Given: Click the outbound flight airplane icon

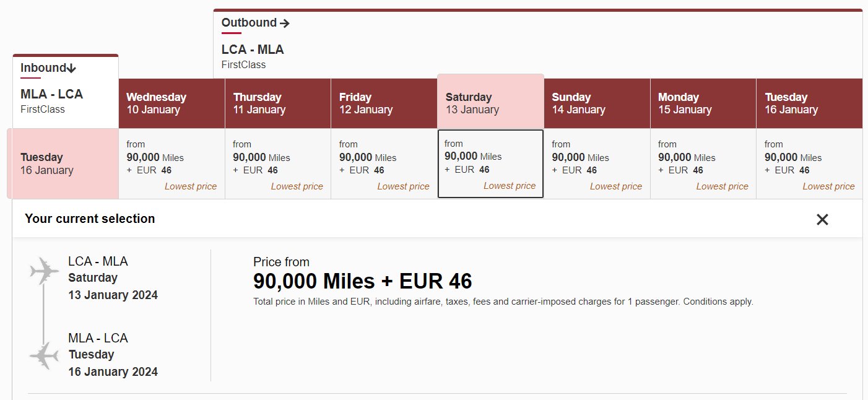Looking at the screenshot, I should point(45,271).
